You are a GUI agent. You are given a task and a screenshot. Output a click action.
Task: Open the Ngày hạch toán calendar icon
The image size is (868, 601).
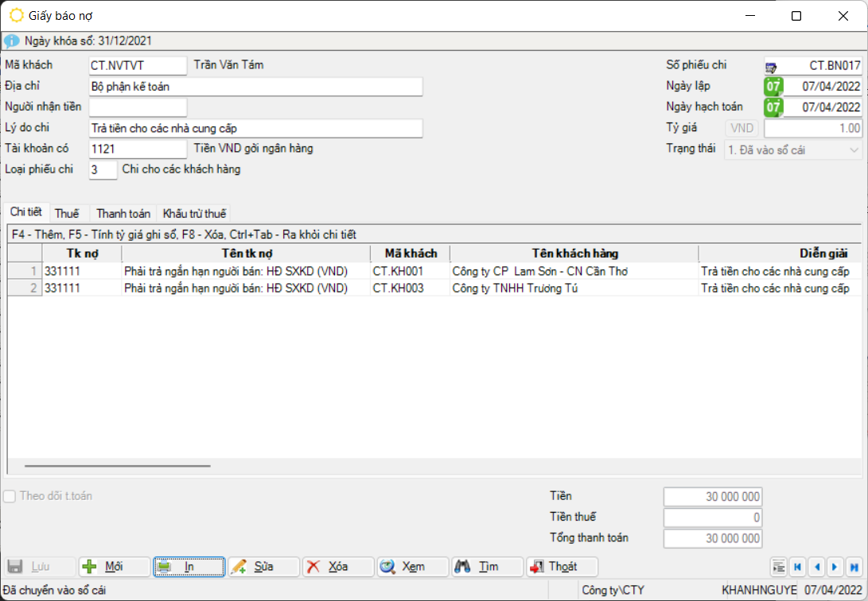point(773,107)
